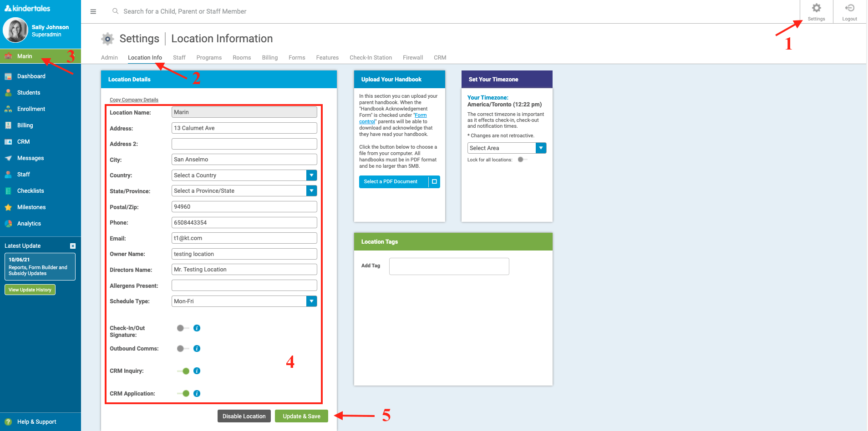Switch to the Rooms tab
This screenshot has width=868, height=431.
tap(242, 58)
